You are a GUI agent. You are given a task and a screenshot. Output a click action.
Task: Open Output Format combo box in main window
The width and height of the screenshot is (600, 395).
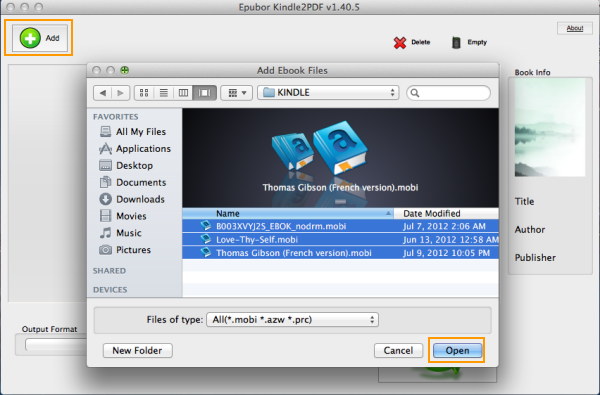(x=56, y=344)
